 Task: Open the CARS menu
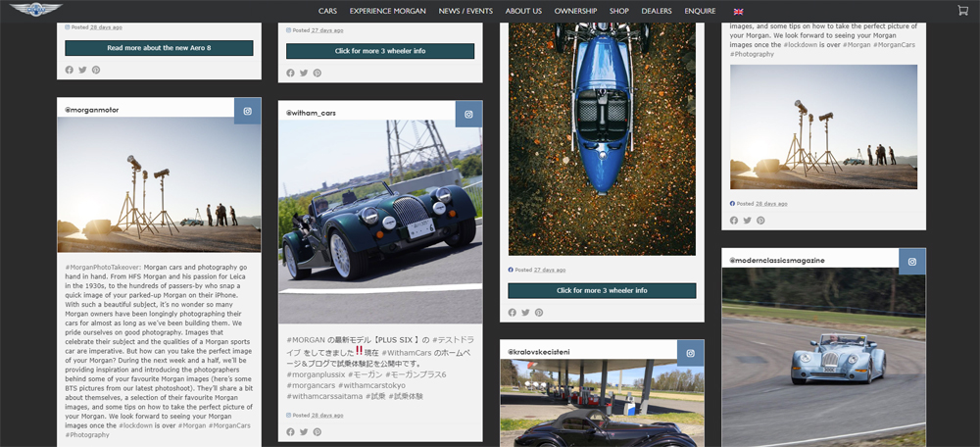tap(327, 11)
